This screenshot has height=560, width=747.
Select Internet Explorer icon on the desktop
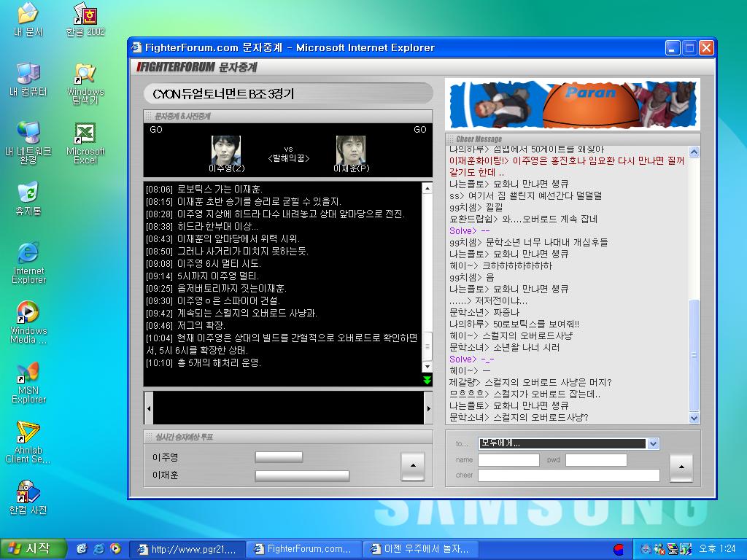(x=28, y=262)
